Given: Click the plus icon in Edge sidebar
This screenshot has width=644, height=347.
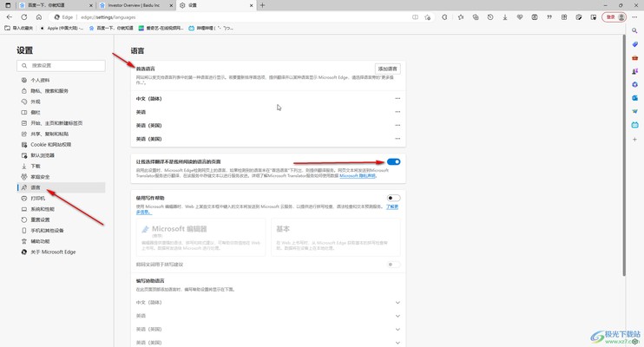Looking at the screenshot, I should [x=635, y=139].
